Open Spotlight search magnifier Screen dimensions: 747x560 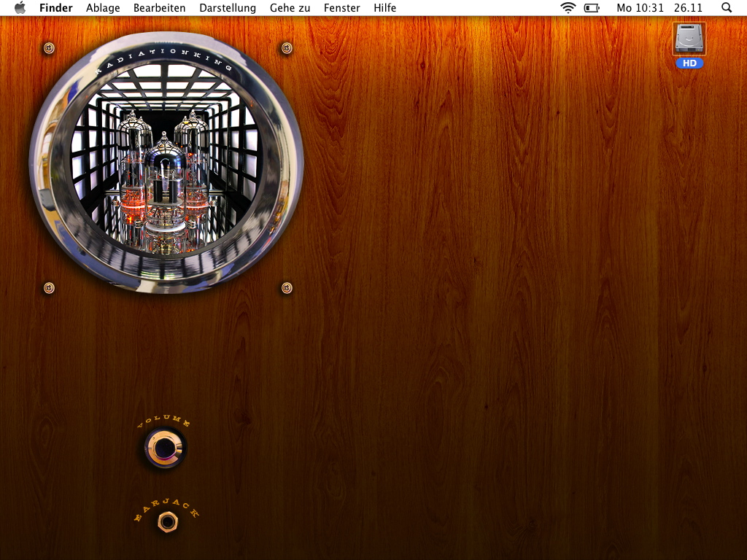727,7
